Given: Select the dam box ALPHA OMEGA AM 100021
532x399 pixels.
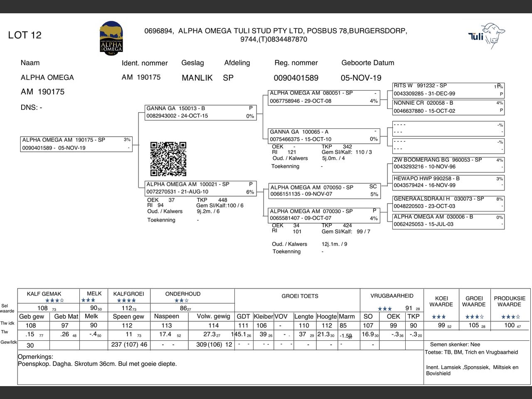Looking at the screenshot, I should pyautogui.click(x=200, y=188).
